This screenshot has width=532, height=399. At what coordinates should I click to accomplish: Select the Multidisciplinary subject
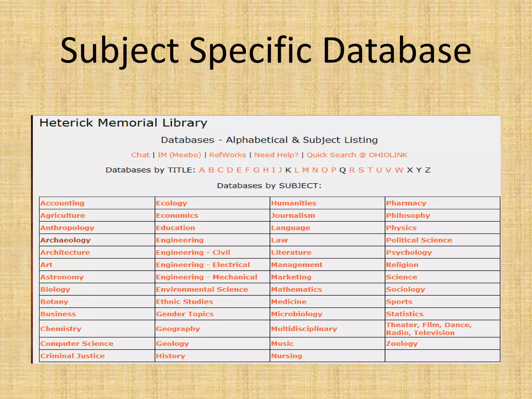coord(304,329)
